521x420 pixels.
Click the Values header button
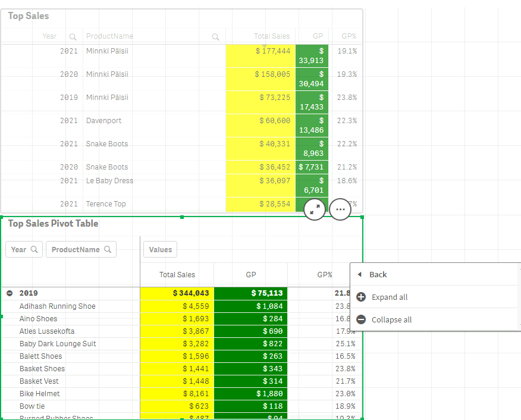159,249
